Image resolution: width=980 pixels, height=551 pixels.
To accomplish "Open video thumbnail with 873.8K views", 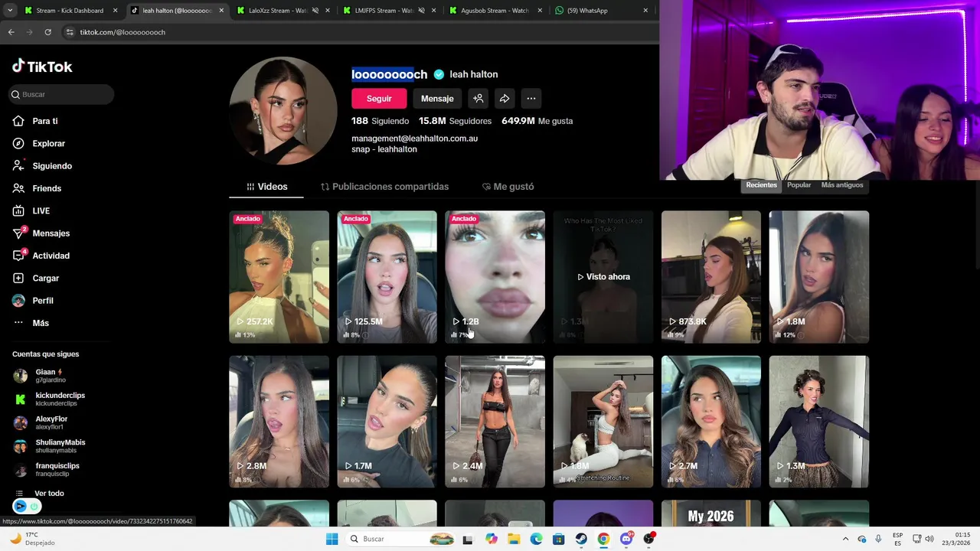I will [711, 277].
